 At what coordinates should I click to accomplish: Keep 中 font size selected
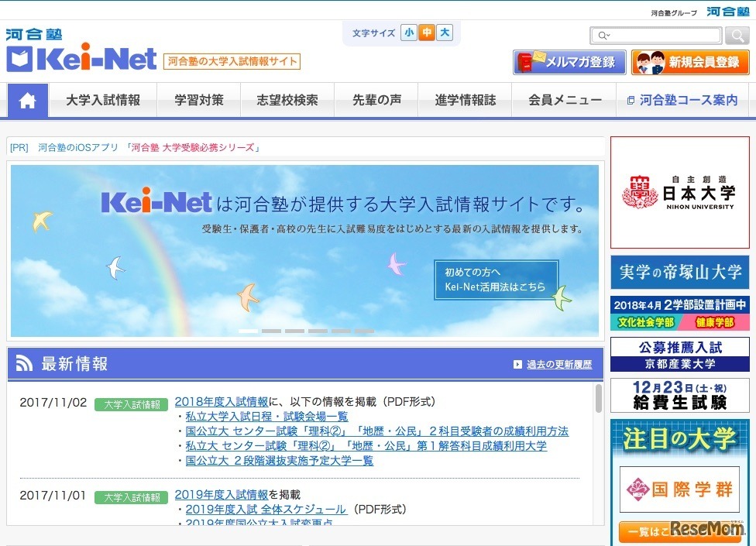[427, 33]
